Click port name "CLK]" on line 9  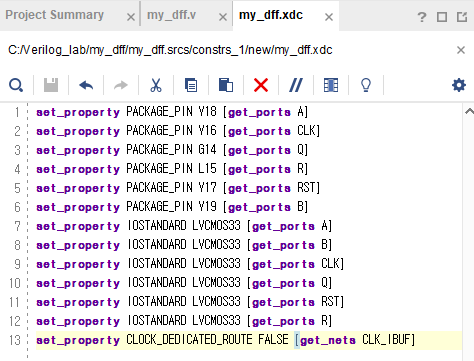pos(332,264)
